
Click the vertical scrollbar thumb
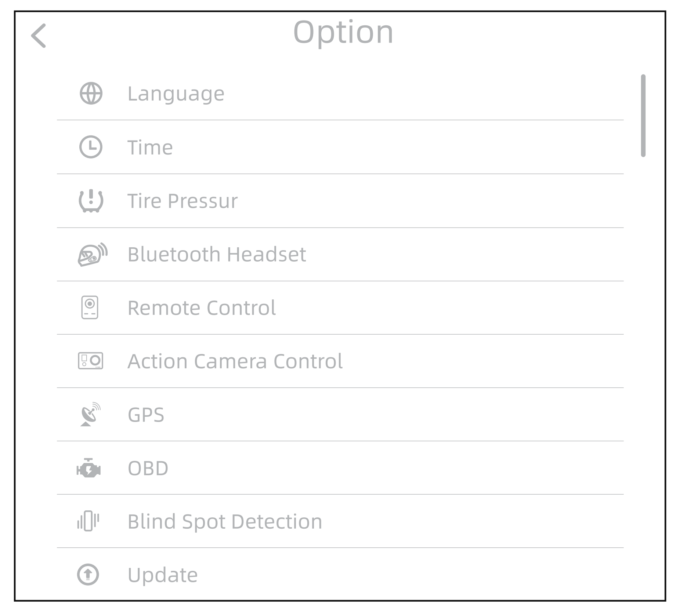coord(643,116)
